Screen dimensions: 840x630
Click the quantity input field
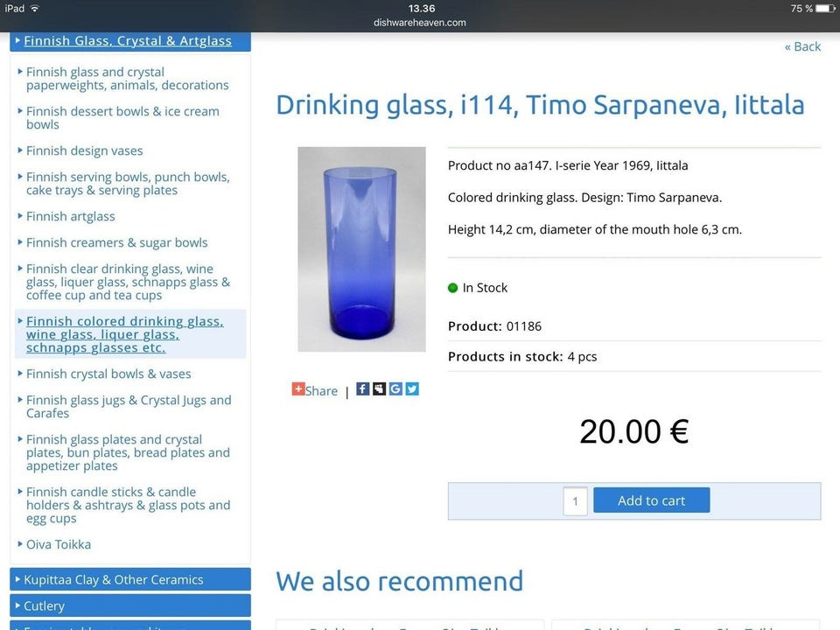click(575, 500)
